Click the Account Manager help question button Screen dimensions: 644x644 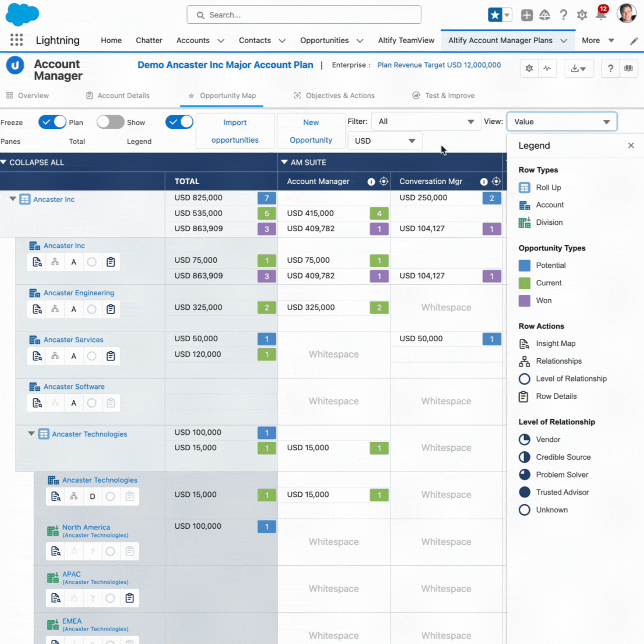[610, 68]
